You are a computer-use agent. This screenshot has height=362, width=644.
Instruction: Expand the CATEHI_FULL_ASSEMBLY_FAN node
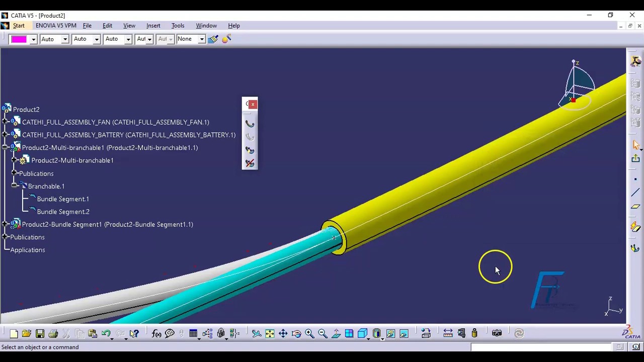(x=5, y=122)
